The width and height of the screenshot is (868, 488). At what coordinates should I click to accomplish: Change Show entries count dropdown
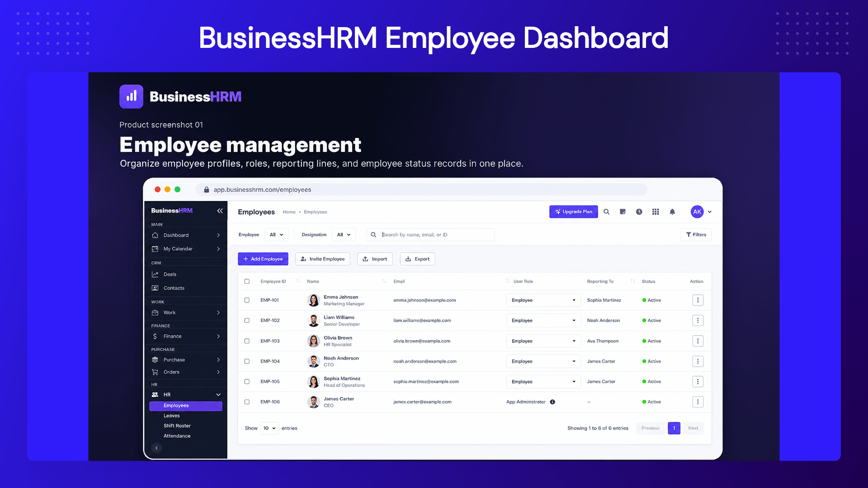269,428
